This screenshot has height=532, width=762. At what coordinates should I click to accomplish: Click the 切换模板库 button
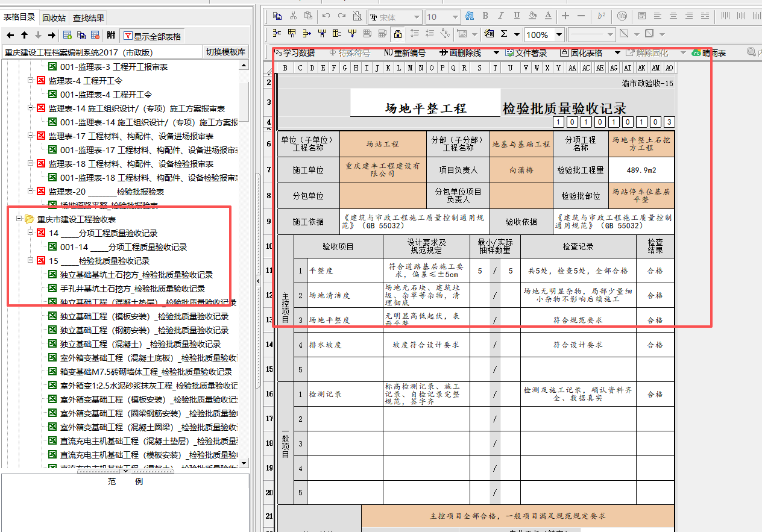pos(227,52)
